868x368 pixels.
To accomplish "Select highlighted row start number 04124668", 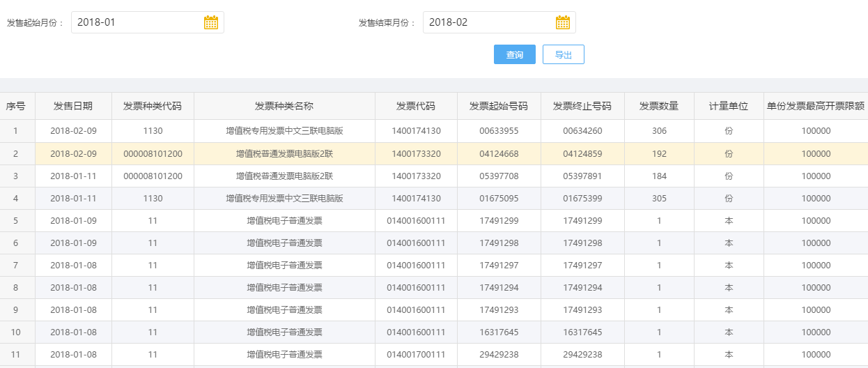I will pos(499,153).
